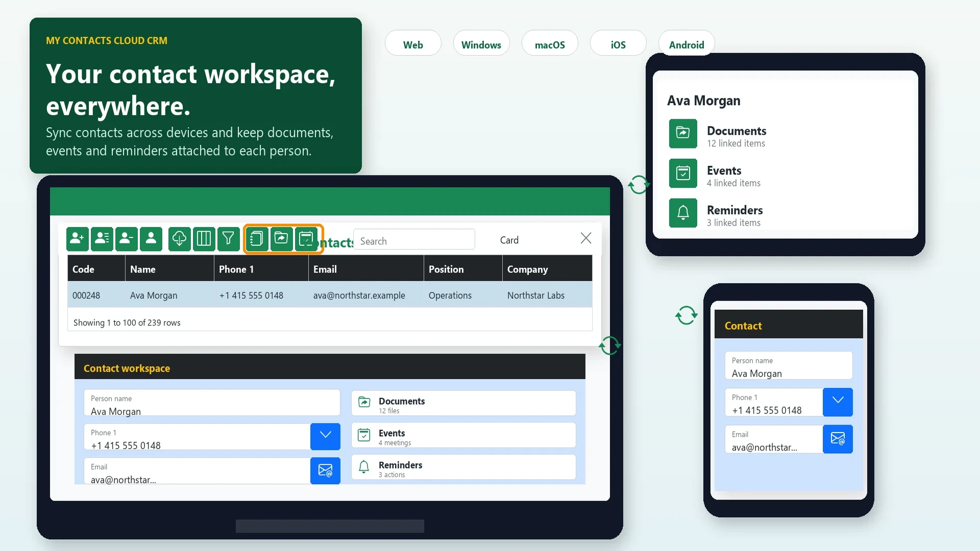Open the contact details list icon
Screen dimensions: 980x551
click(x=102, y=238)
